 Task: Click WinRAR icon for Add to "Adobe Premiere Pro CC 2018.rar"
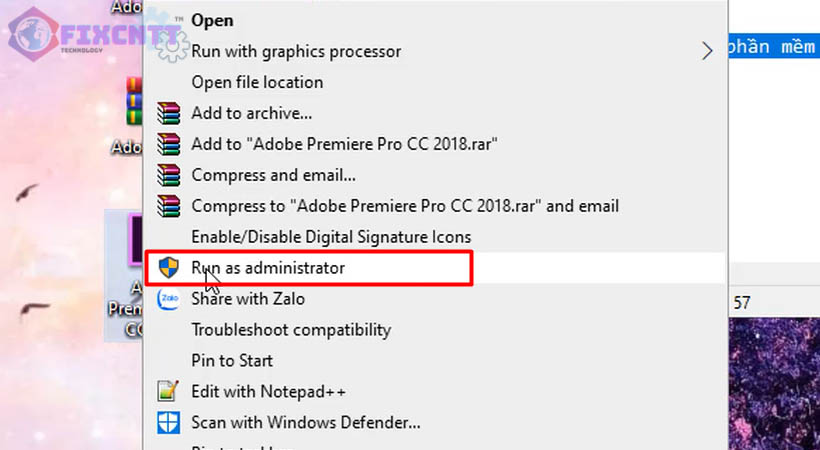click(168, 144)
